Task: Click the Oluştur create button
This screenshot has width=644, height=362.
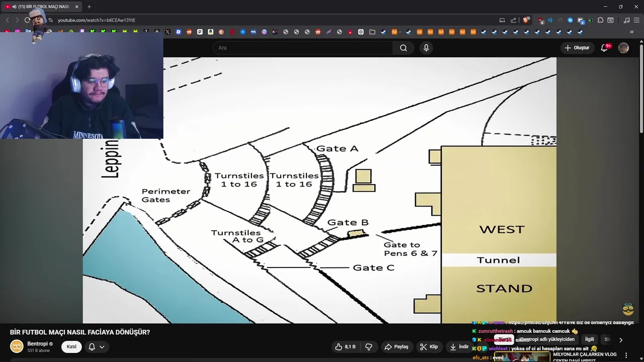Action: pos(577,48)
